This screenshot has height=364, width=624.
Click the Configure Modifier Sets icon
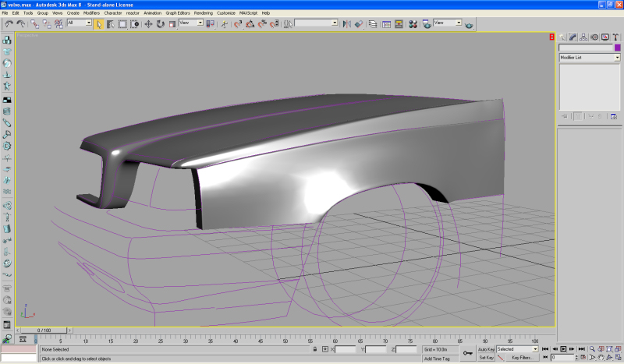click(x=614, y=117)
